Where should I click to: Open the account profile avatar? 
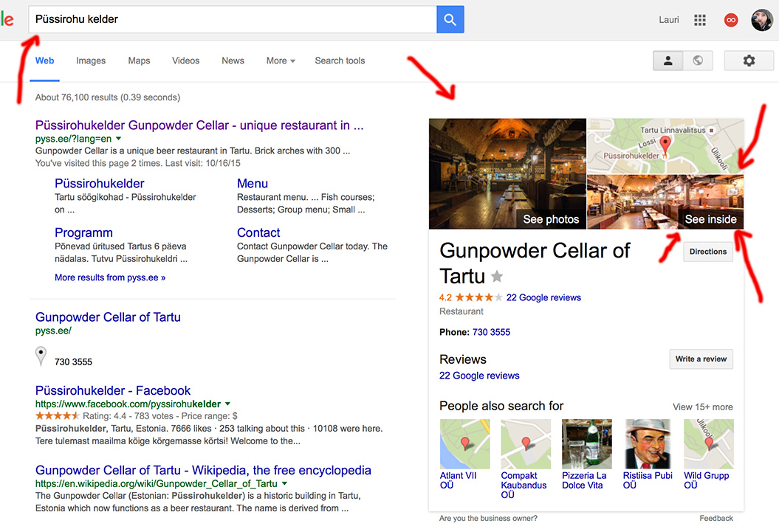(x=762, y=20)
